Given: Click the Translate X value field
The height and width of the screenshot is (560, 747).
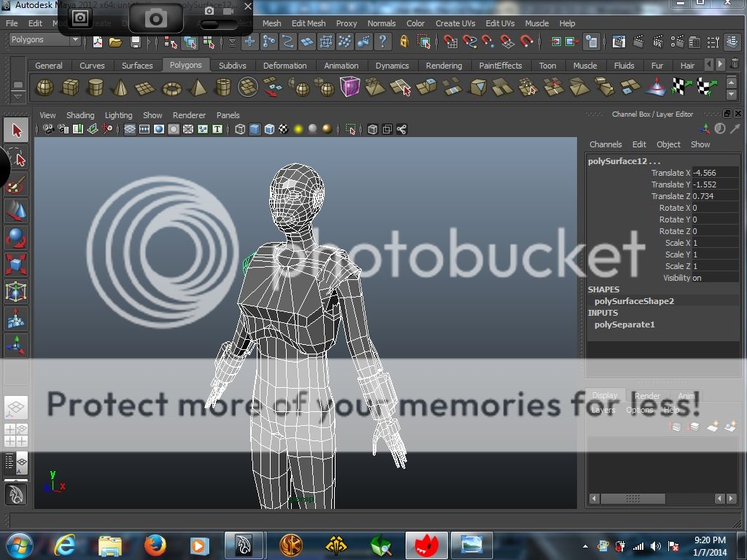Looking at the screenshot, I should (714, 173).
